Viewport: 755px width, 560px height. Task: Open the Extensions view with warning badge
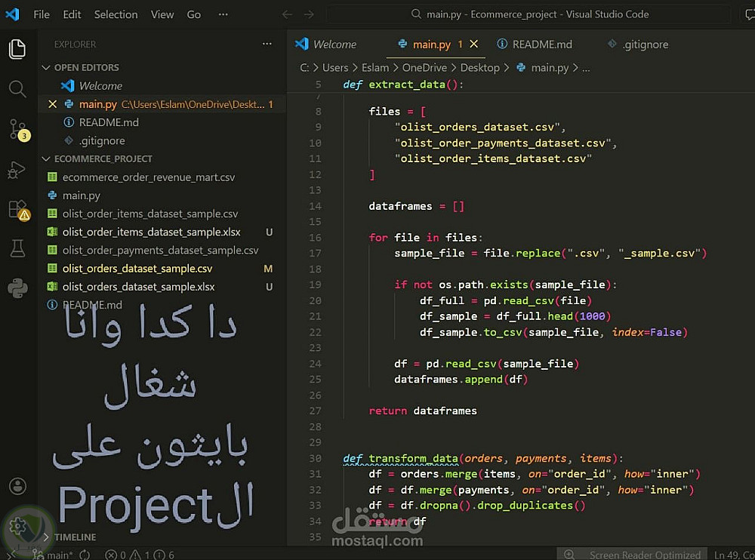pos(18,210)
